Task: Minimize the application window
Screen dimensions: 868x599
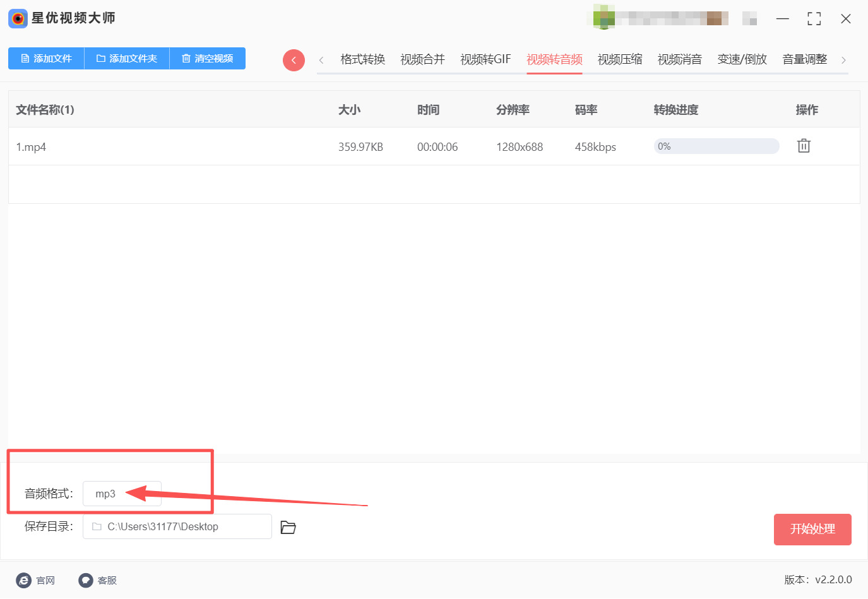Action: pyautogui.click(x=783, y=19)
